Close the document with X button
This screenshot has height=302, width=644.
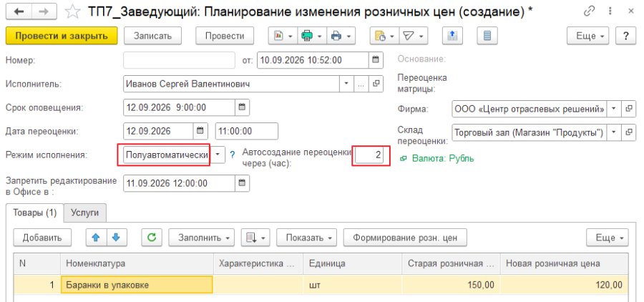click(631, 12)
